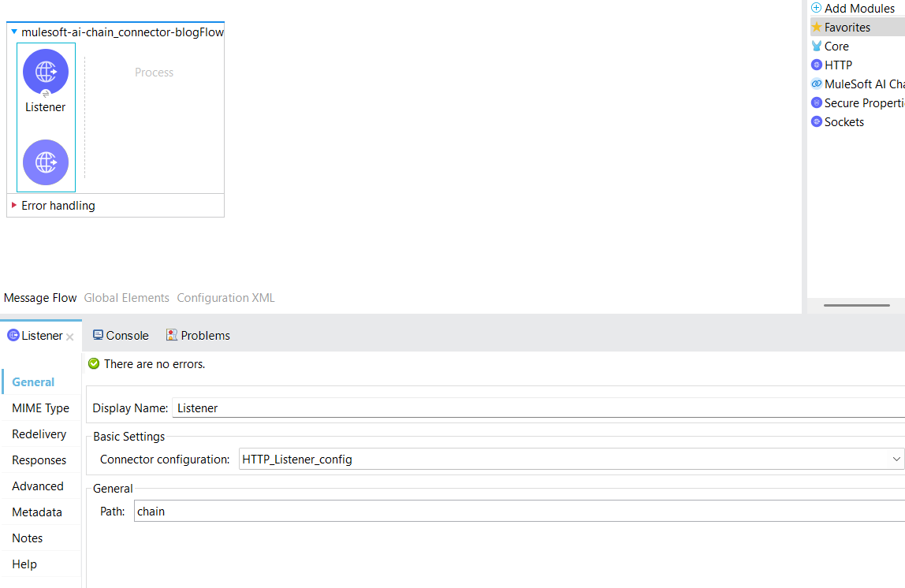The height and width of the screenshot is (588, 905).
Task: Click the lower HTTP globe component in the flow source
Action: pos(46,162)
